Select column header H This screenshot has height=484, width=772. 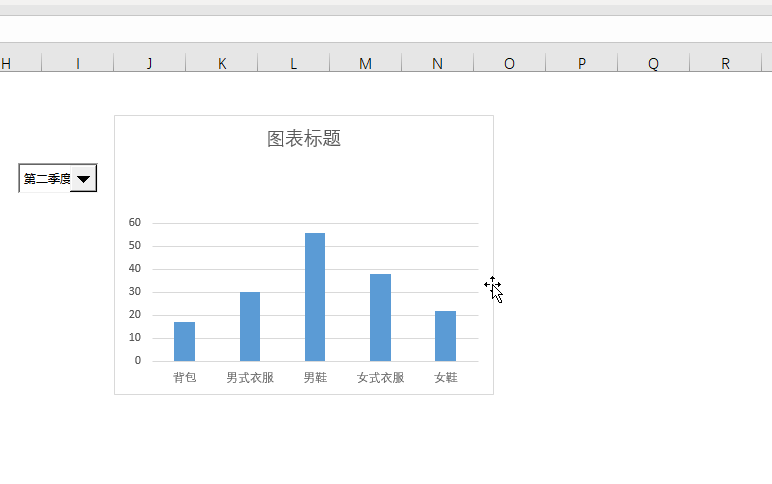click(20, 64)
